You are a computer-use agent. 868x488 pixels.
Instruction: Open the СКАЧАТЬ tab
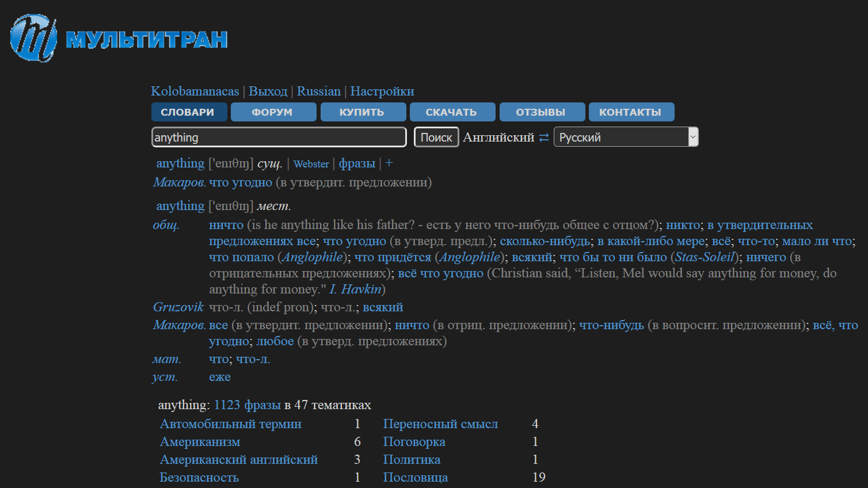click(452, 112)
